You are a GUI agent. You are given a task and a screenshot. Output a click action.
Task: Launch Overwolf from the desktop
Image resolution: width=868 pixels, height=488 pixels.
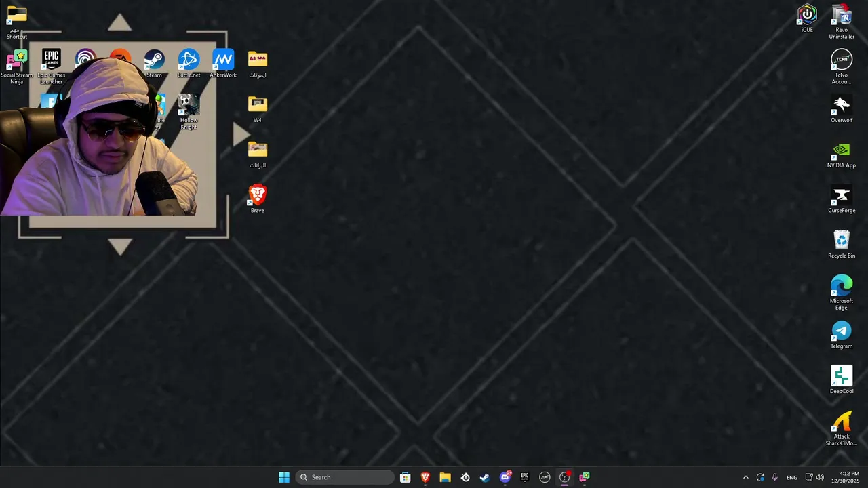coord(842,108)
